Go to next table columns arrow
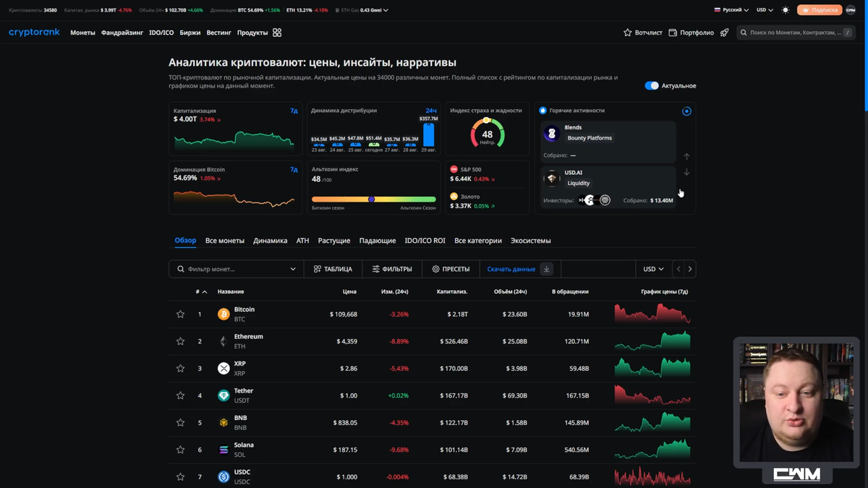 coord(690,269)
